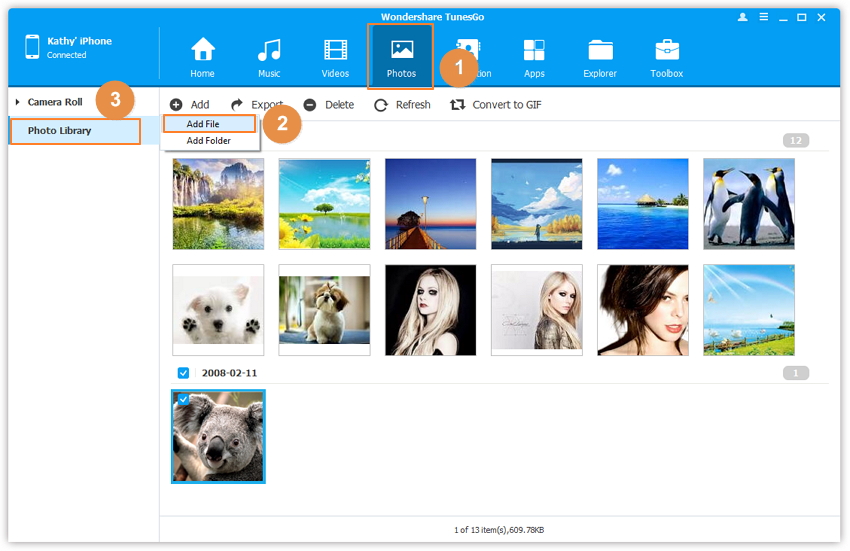The height and width of the screenshot is (551, 850).
Task: Uncheck the 2008-02-11 date group checkbox
Action: 183,373
